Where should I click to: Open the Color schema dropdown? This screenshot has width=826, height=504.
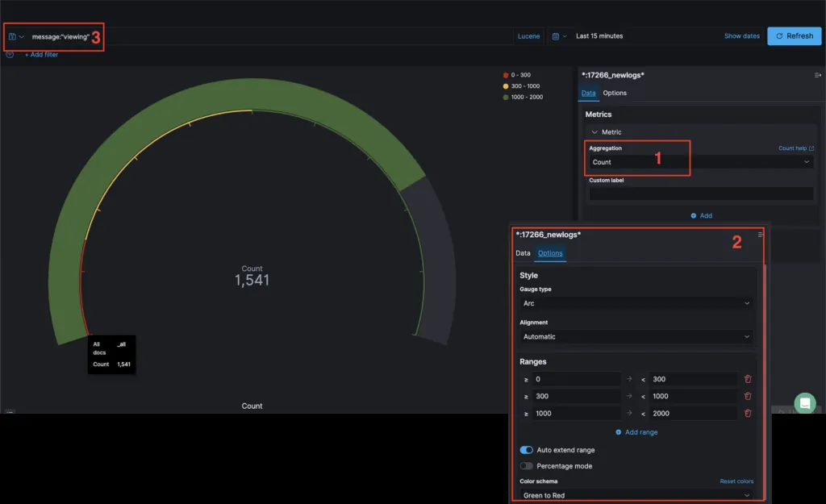(x=636, y=495)
